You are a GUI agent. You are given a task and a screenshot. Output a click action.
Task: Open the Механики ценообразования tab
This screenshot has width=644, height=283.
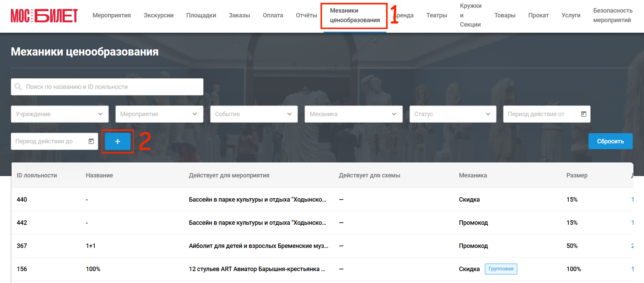point(355,15)
